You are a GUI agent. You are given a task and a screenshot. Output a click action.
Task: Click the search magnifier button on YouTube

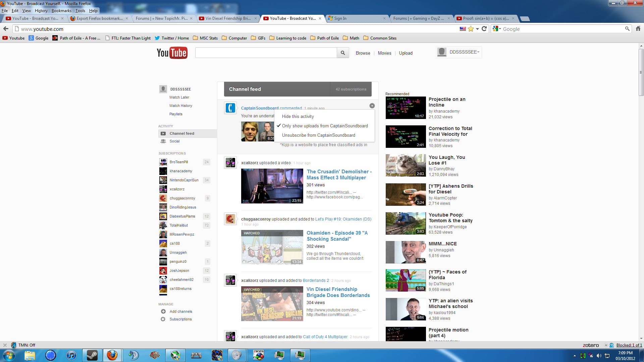pos(343,53)
